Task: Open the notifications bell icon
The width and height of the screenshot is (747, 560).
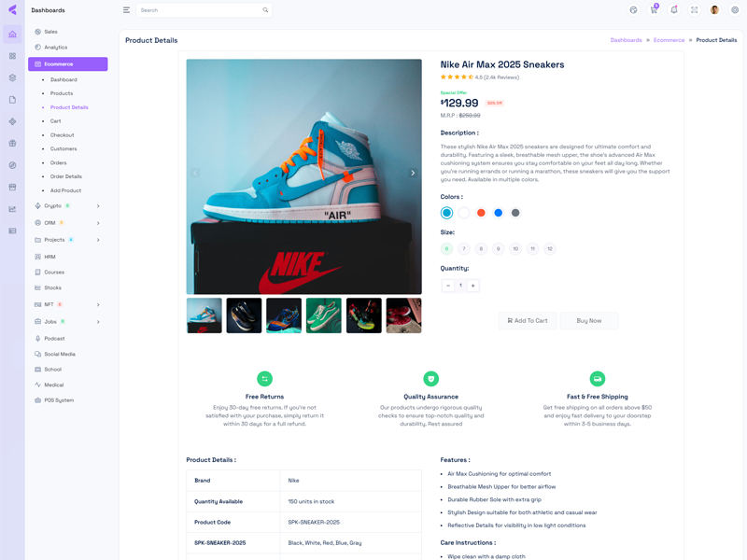Action: click(x=673, y=10)
